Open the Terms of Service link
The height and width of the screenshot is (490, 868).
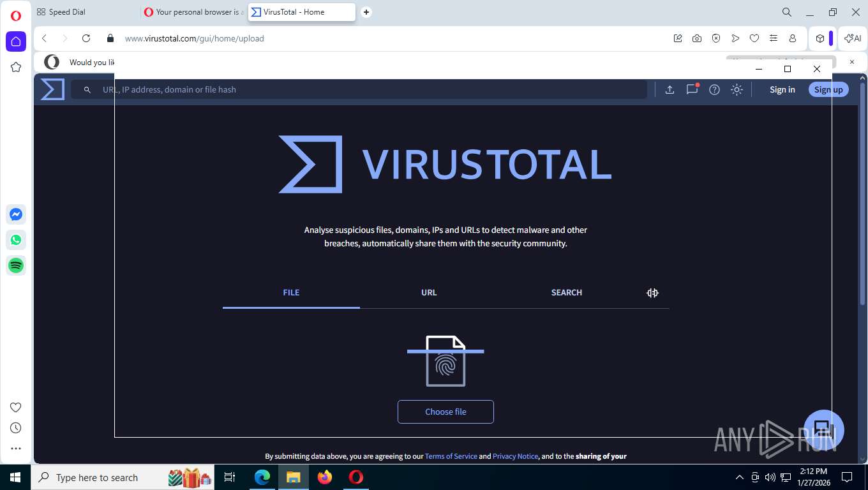451,456
